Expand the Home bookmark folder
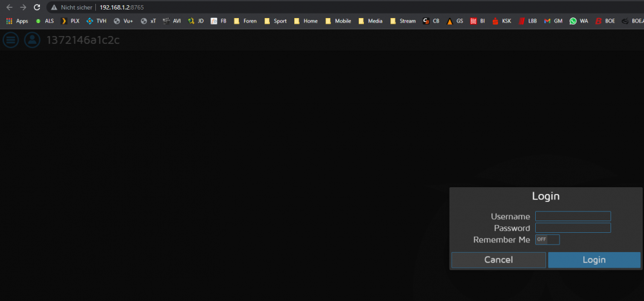The width and height of the screenshot is (644, 301). coord(306,21)
